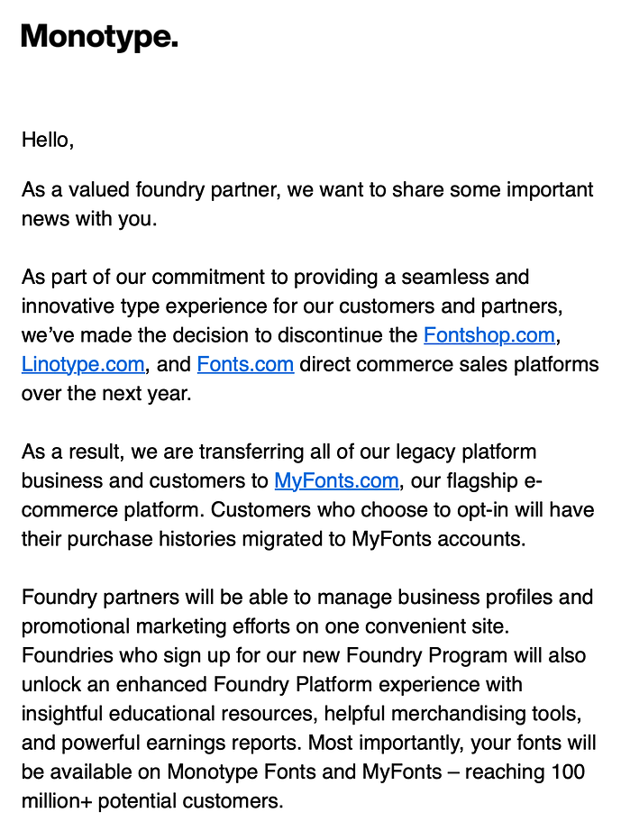The image size is (621, 840).
Task: Click the phrase 'Customers who choose to opt-in'
Action: pos(360,509)
